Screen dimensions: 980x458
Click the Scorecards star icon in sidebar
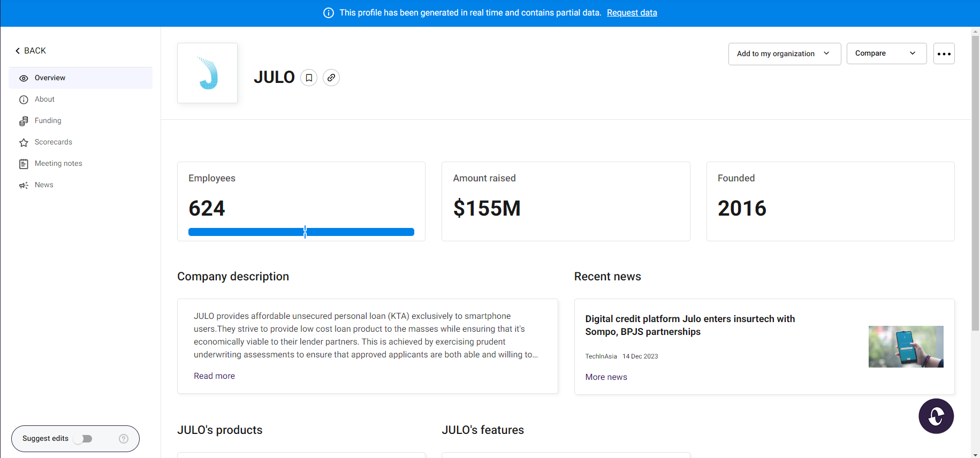point(24,142)
